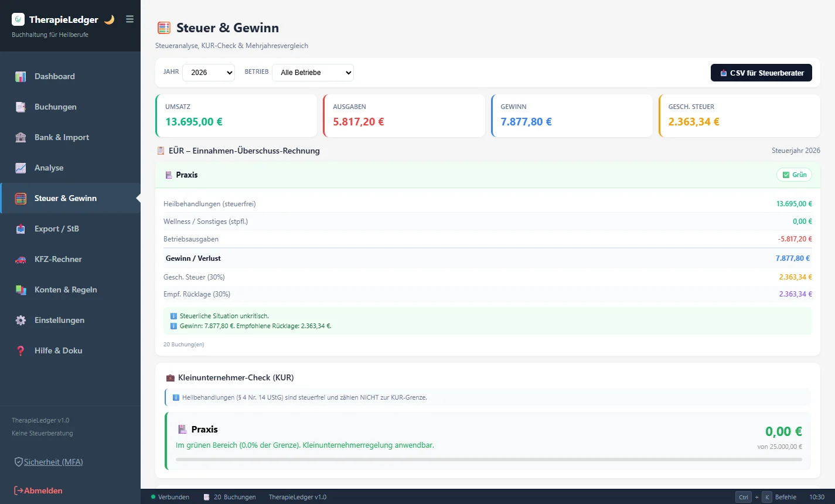Screen dimensions: 835x504
Task: Click the 0,00 € KUR amount
Action: pyautogui.click(x=783, y=432)
